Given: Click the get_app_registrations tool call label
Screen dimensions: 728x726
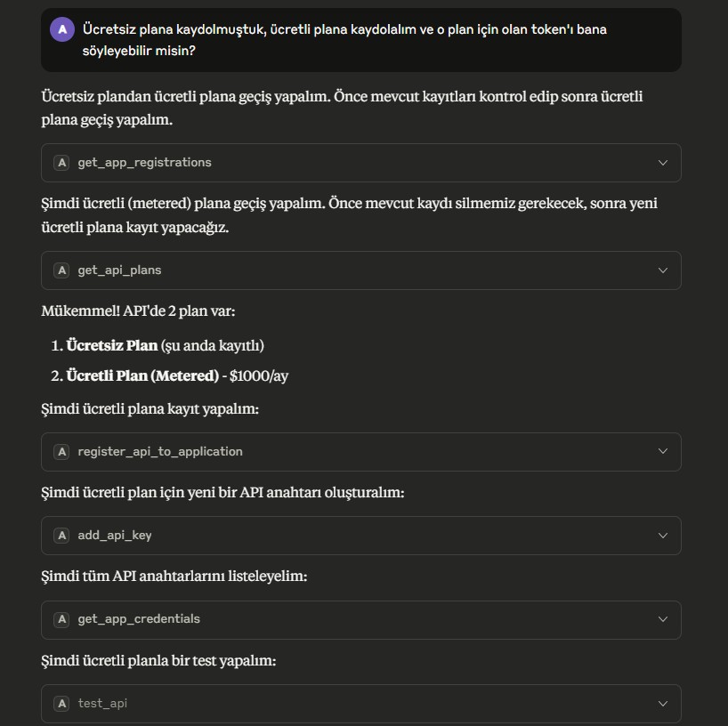Looking at the screenshot, I should [144, 163].
